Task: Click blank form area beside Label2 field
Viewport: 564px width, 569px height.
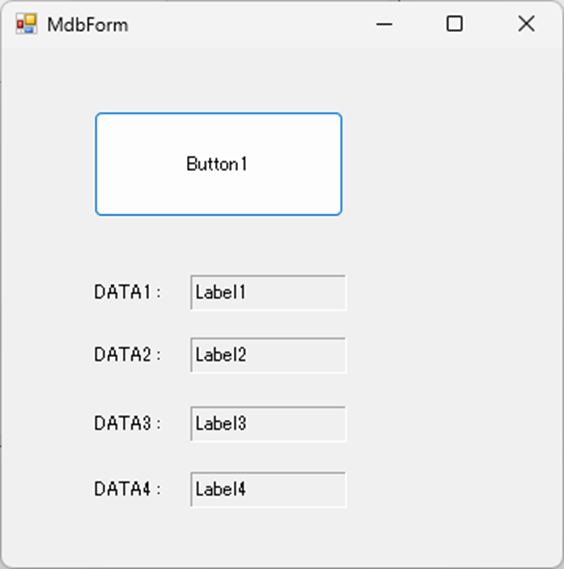Action: point(450,355)
